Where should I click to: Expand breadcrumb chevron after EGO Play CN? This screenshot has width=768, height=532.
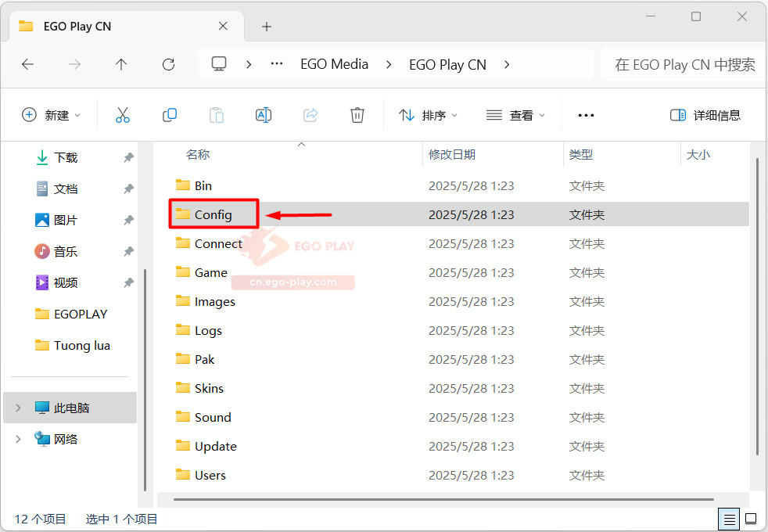pos(507,64)
